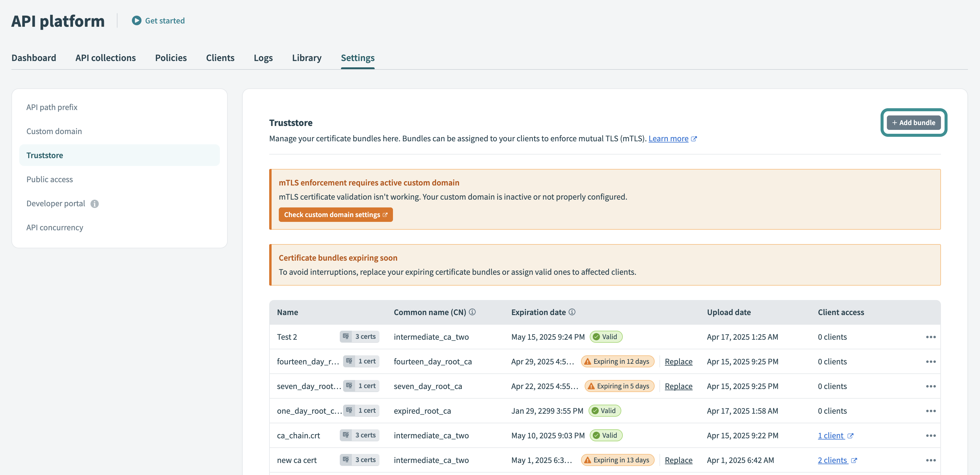Click Replace for fourteen_day_root_ca
The height and width of the screenshot is (475, 980).
pos(678,361)
